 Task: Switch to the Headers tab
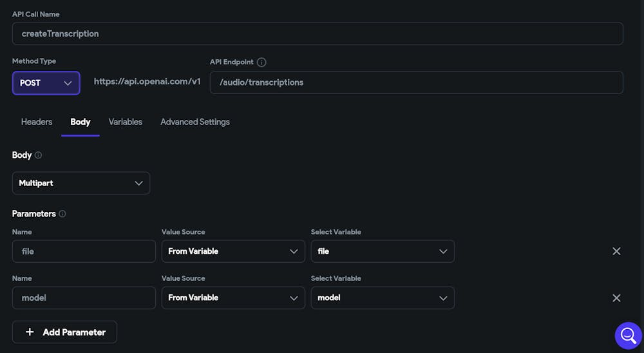[37, 122]
